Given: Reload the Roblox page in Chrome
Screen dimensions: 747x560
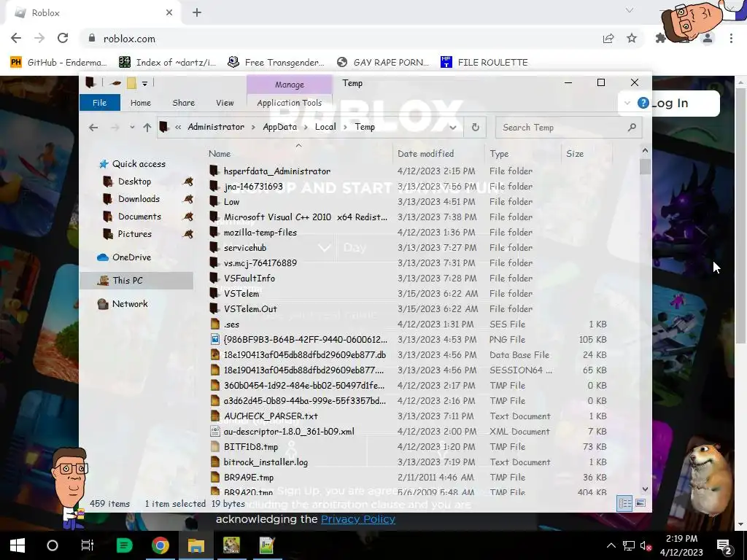Looking at the screenshot, I should [x=63, y=38].
